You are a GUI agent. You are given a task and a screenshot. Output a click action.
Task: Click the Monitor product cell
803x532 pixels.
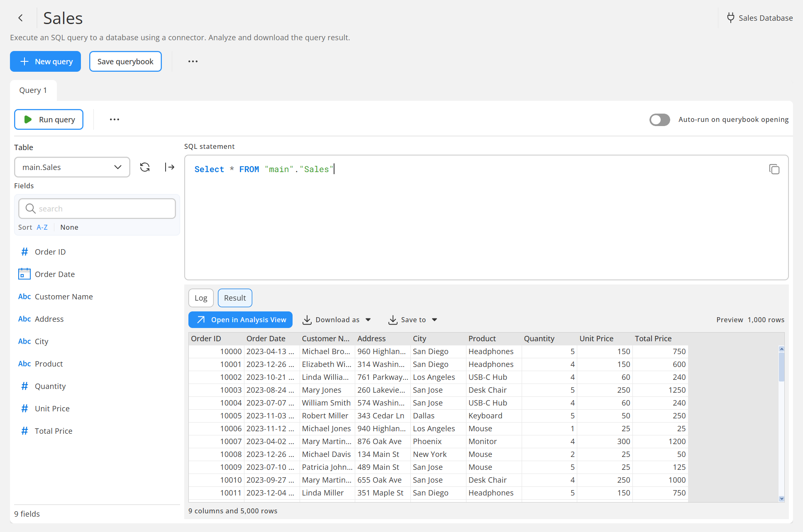click(x=494, y=441)
